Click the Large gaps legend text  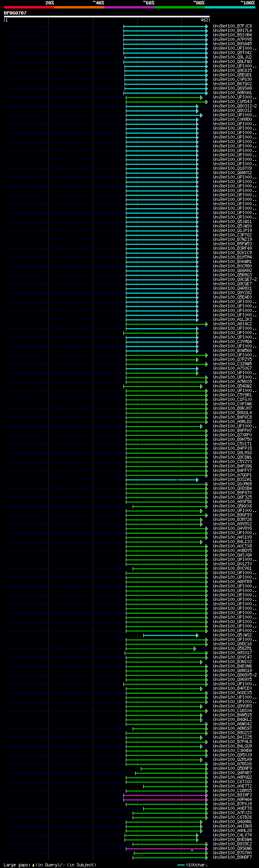coord(50,865)
